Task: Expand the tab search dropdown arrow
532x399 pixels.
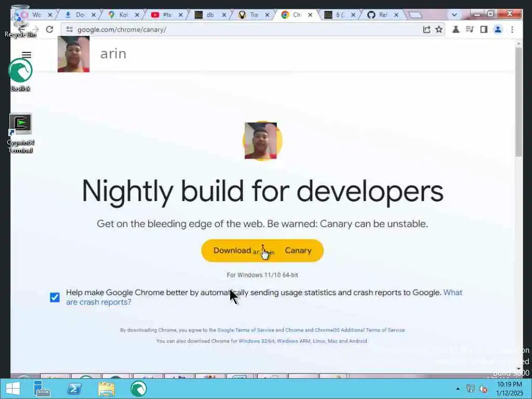Action: coord(454,15)
